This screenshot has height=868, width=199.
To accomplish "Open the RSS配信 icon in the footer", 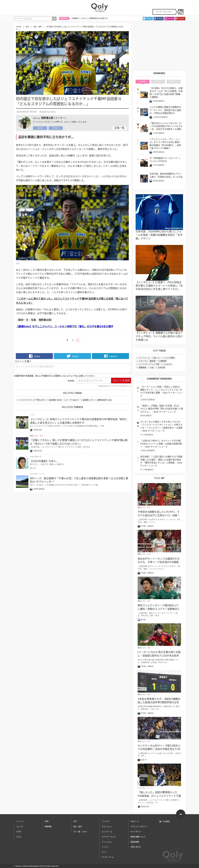I will point(160,821).
